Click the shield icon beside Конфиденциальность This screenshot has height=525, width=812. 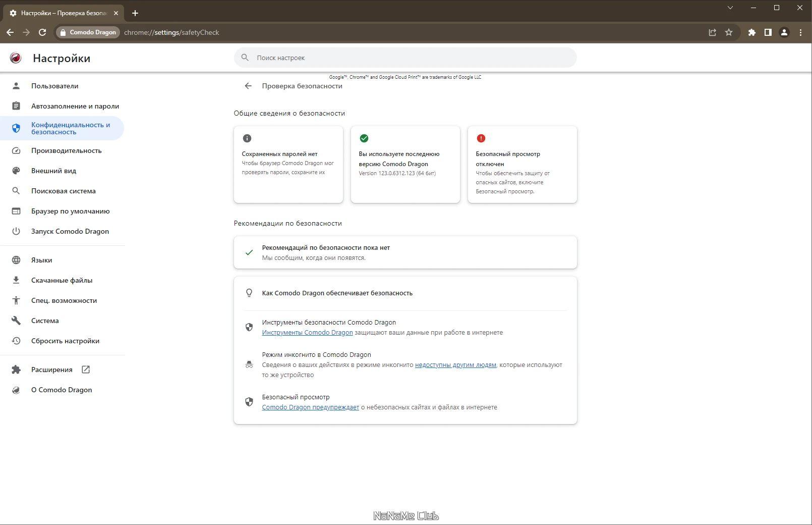click(16, 128)
